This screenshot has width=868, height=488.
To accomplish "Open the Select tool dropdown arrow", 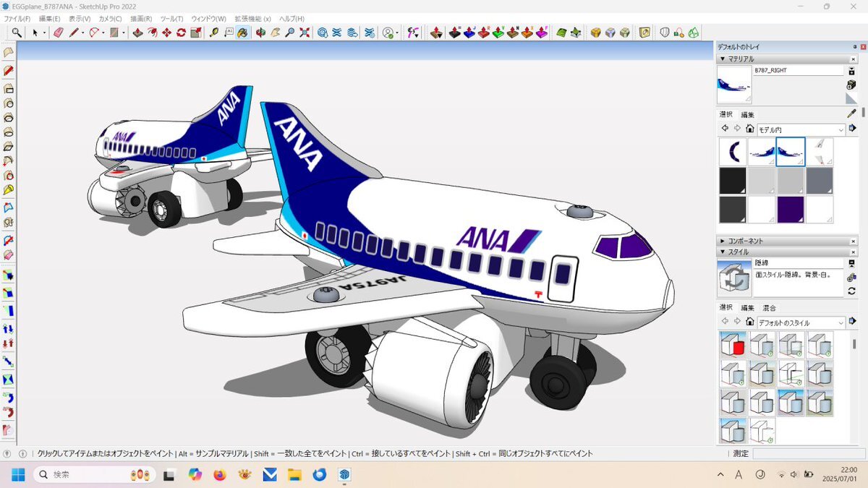I will (45, 33).
